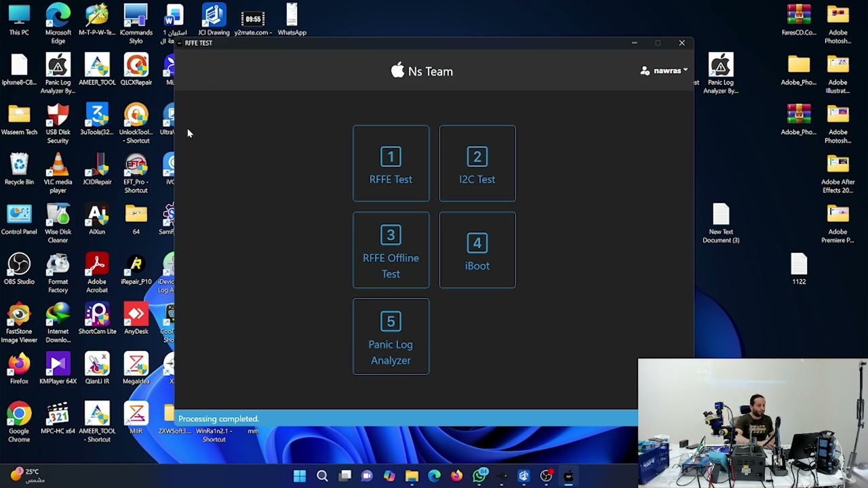Screen dimensions: 868x488
Task: Open File Explorer from the taskbar
Action: (412, 476)
